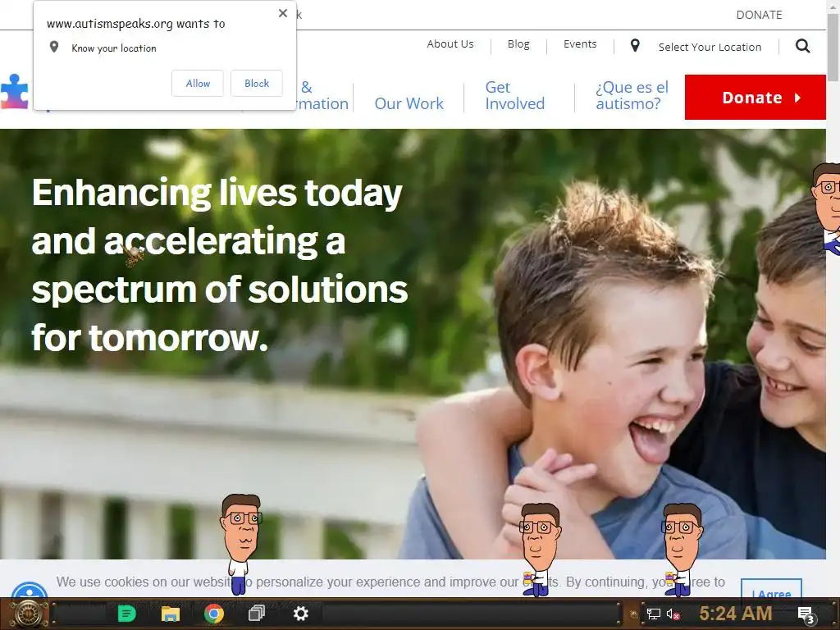Open Settings gear in the taskbar
Viewport: 840px width, 630px height.
pyautogui.click(x=300, y=614)
